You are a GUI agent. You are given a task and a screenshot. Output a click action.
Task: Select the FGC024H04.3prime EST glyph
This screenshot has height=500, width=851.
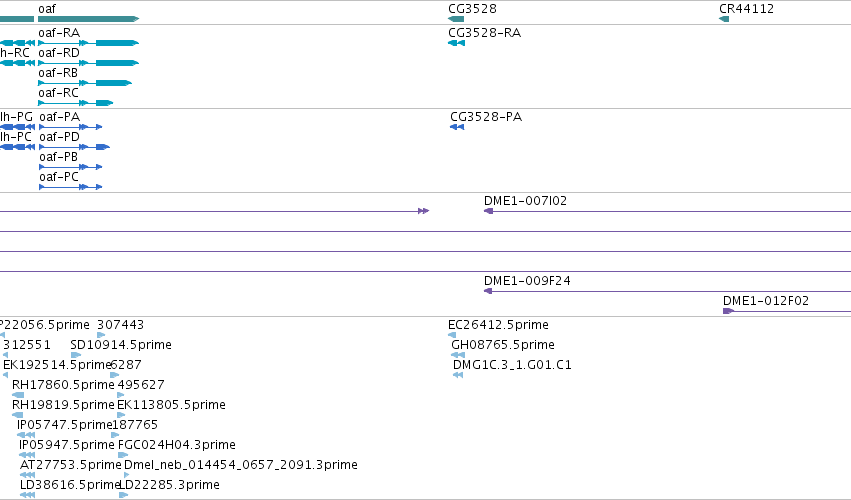123,455
